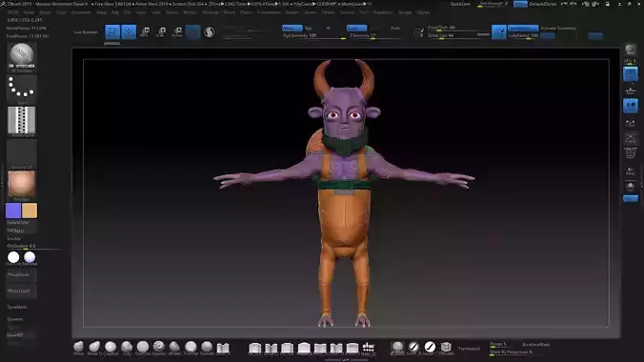
Task: Open the current alpha selector
Action: click(x=21, y=121)
